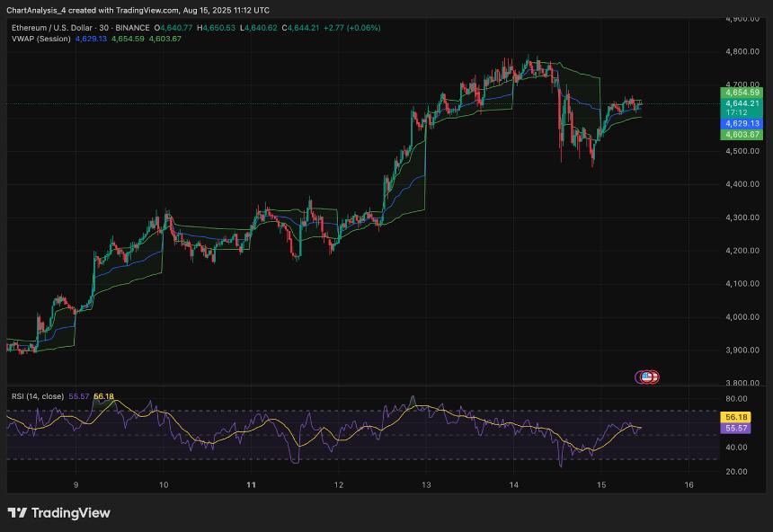Click the TradingView logo
Screen dimensions: 773x532
[x=17, y=513]
